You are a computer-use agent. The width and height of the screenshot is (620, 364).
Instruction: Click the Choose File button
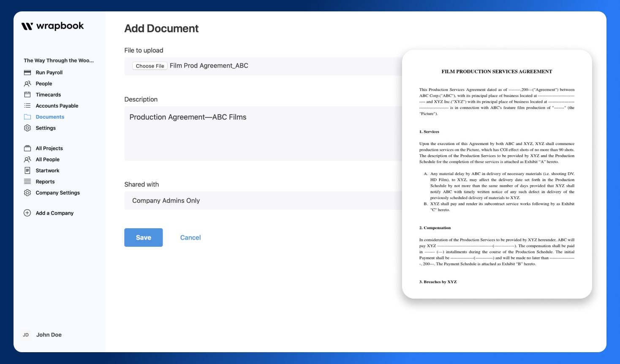(x=150, y=66)
